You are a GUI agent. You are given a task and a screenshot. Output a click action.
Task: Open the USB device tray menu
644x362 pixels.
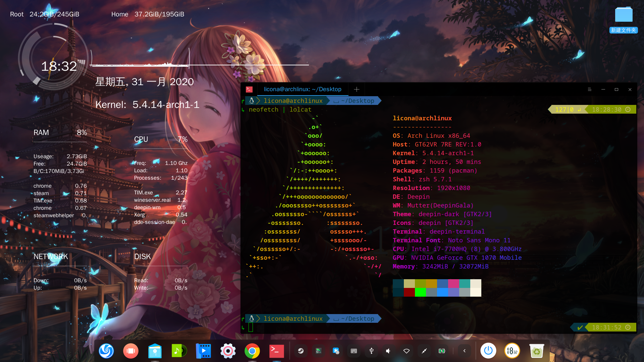coord(371,351)
